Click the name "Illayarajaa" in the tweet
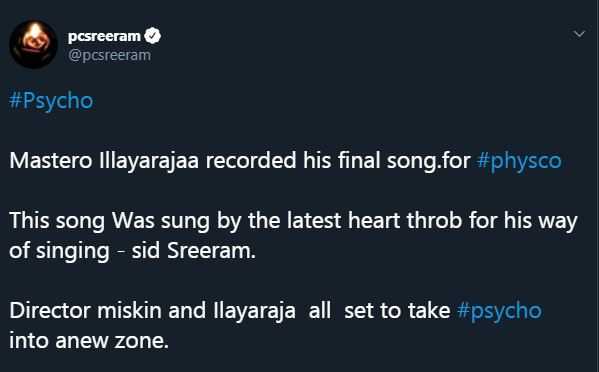The height and width of the screenshot is (372, 599). [149, 160]
